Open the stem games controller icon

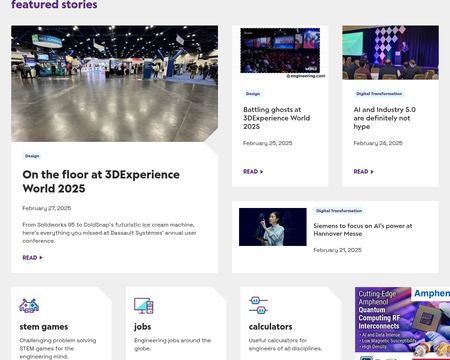29,306
